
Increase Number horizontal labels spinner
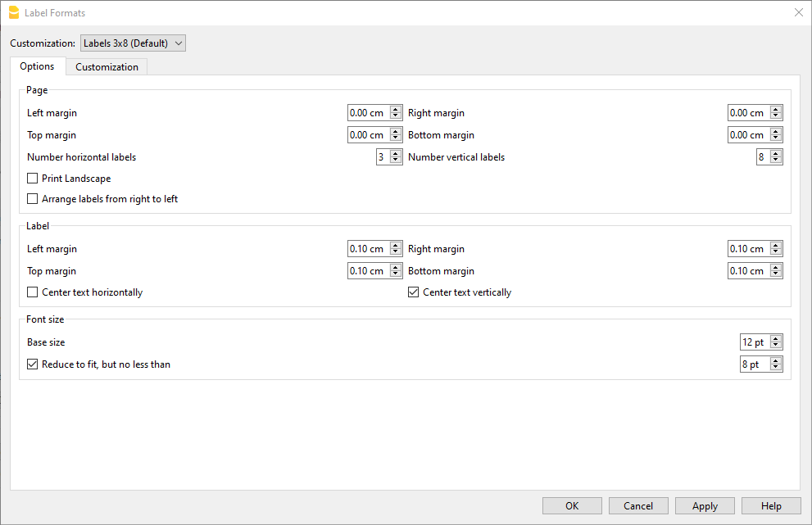point(396,154)
